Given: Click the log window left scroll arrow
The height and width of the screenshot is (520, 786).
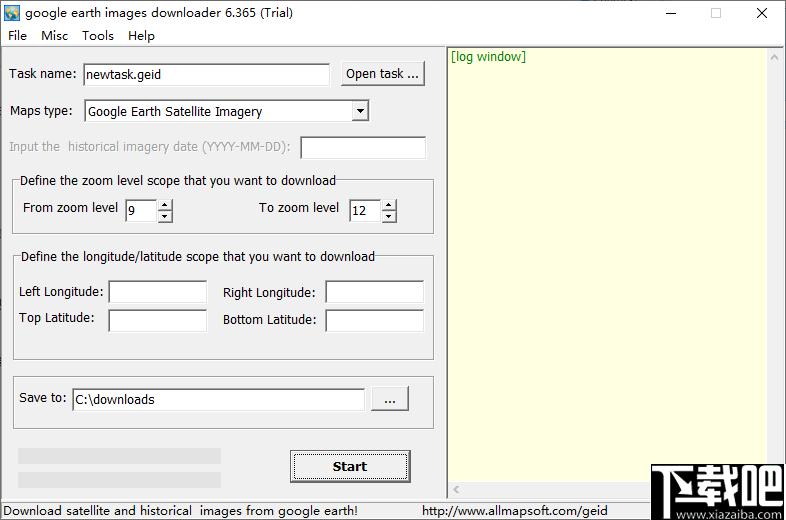Looking at the screenshot, I should tap(456, 489).
